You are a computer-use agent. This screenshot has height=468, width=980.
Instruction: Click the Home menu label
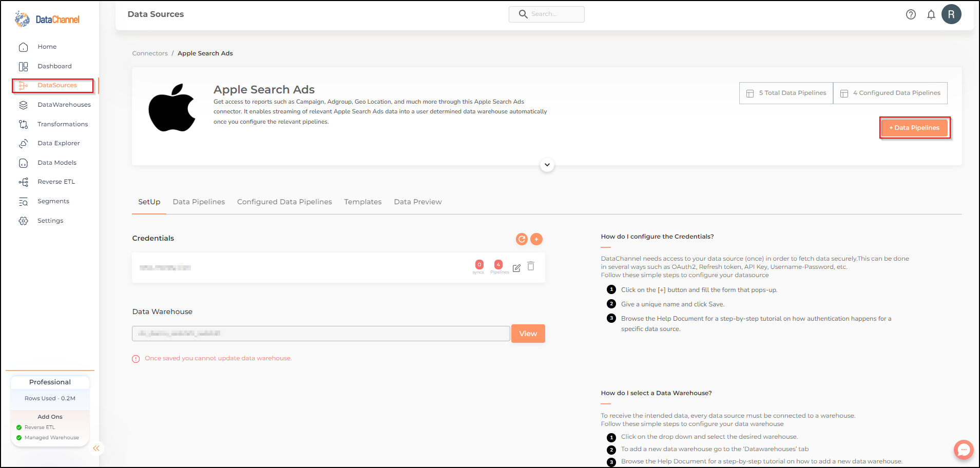click(x=47, y=47)
